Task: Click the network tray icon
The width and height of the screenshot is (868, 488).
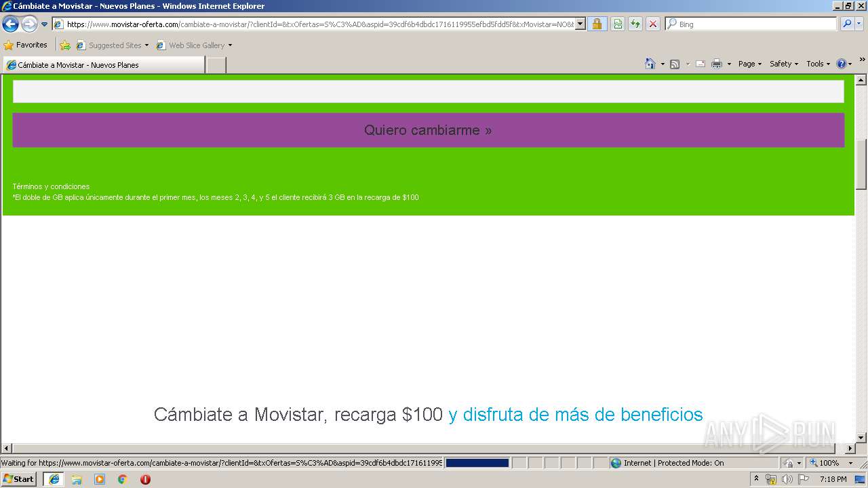Action: pos(771,479)
